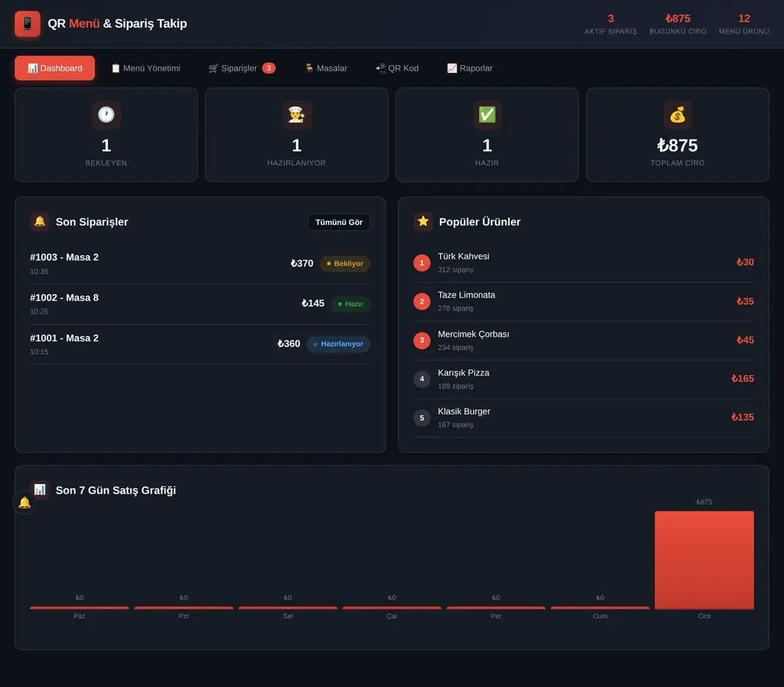Click the Toplam Ciro stat card value ₺875
Viewport: 784px width, 687px height.
click(x=678, y=145)
